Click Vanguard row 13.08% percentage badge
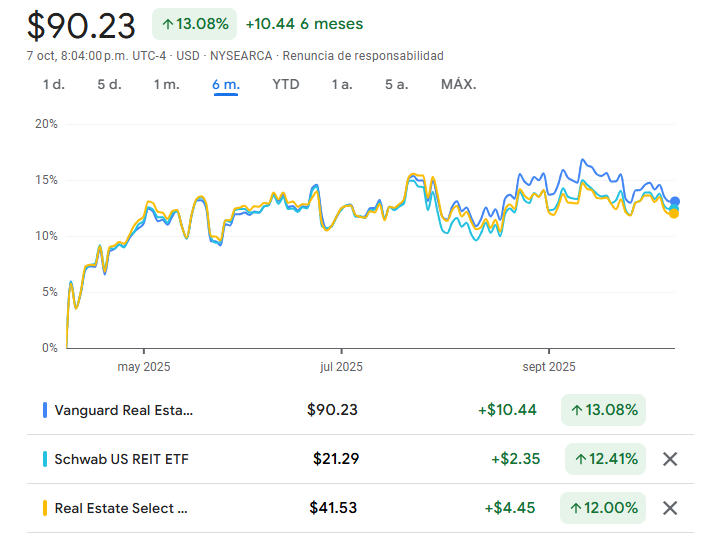The width and height of the screenshot is (720, 537). point(604,410)
